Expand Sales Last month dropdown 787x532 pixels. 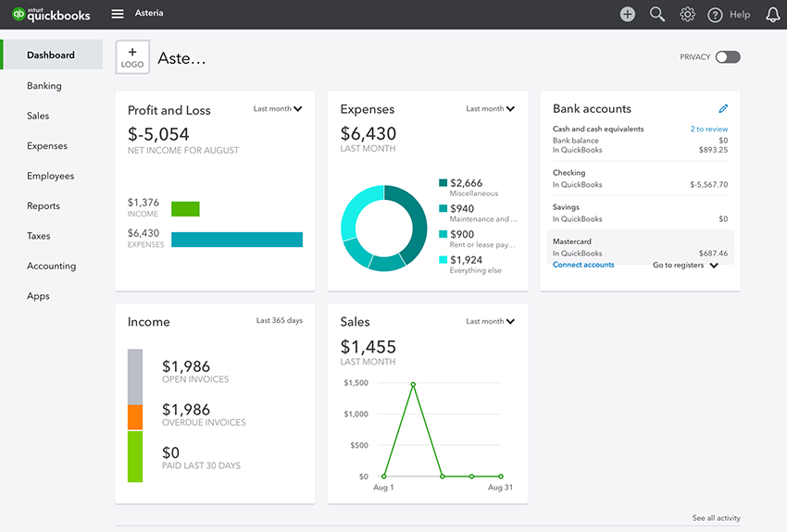(x=491, y=321)
